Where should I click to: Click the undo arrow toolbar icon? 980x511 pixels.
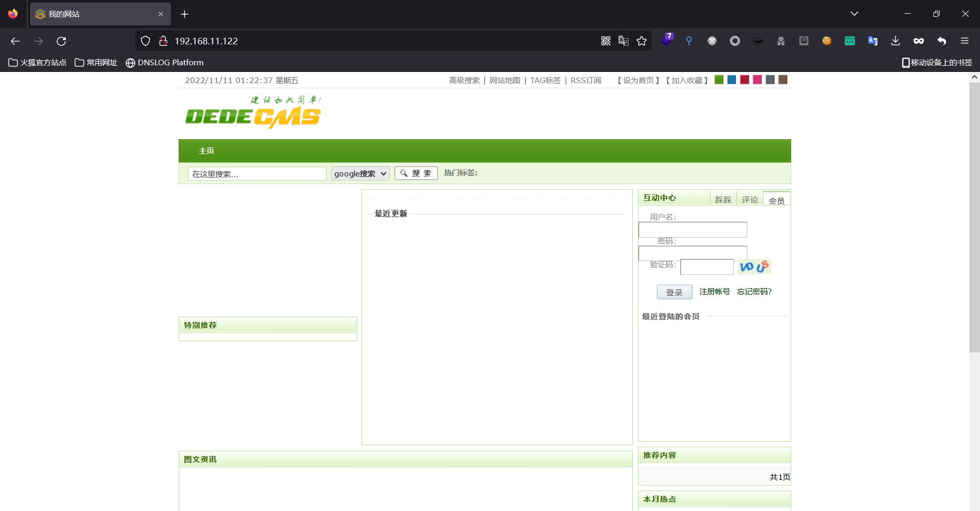(x=942, y=41)
